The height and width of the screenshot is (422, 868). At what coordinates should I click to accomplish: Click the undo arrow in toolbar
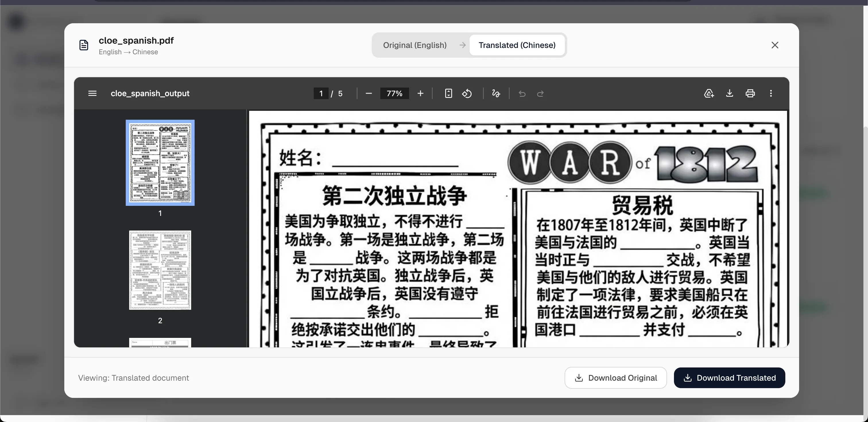click(x=522, y=94)
